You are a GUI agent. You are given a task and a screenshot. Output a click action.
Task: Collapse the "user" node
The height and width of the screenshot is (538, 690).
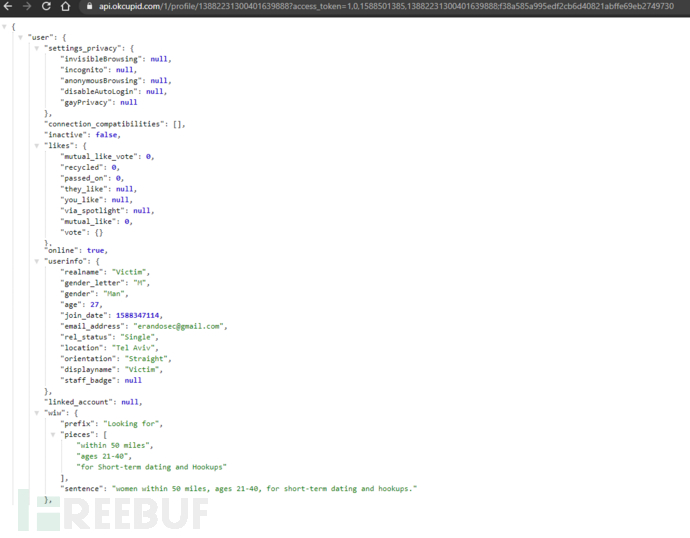point(21,37)
